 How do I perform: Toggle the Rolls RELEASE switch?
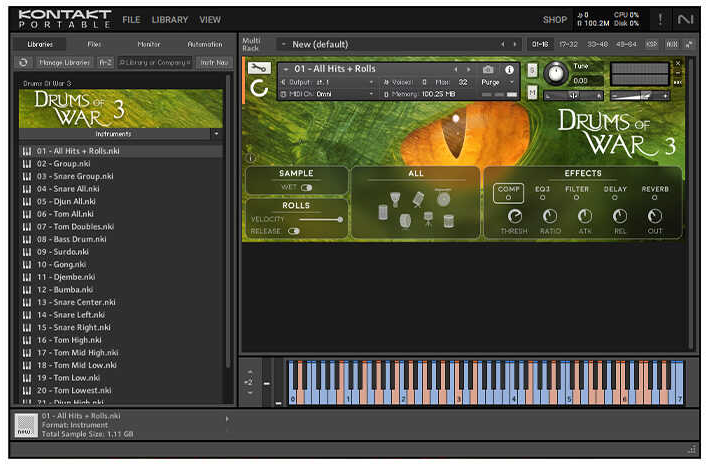(294, 231)
